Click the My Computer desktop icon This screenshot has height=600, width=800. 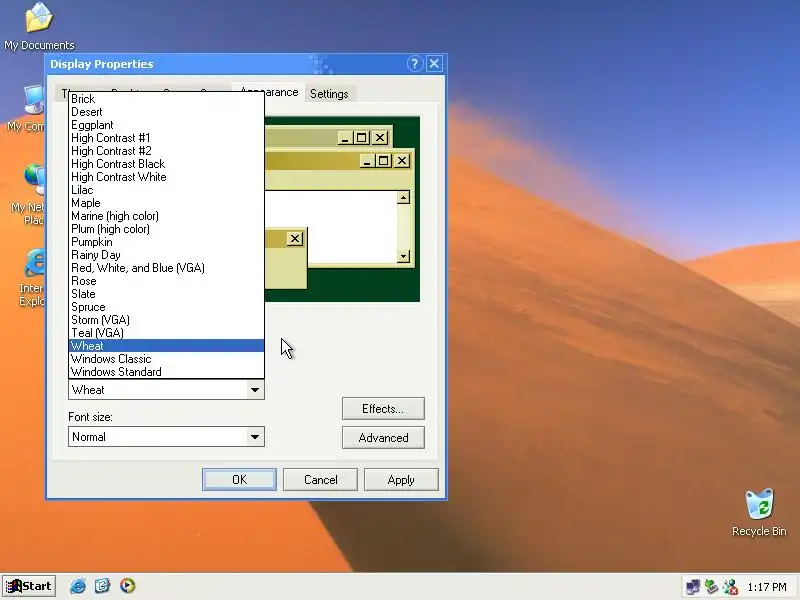click(x=27, y=108)
